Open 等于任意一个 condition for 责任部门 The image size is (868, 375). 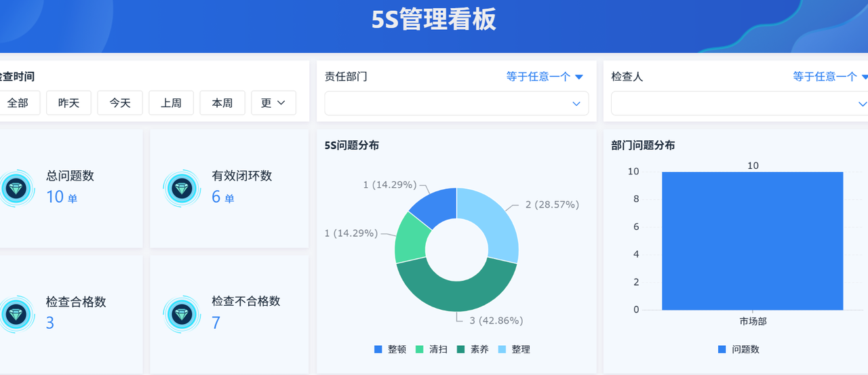tap(545, 77)
